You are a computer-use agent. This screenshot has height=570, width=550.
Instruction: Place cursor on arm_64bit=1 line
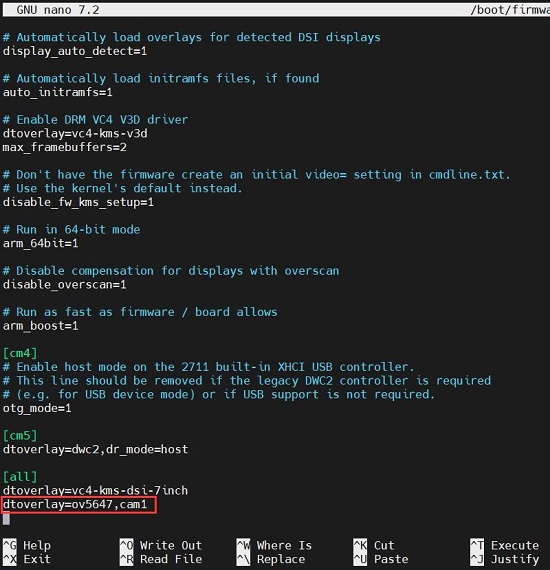point(40,243)
